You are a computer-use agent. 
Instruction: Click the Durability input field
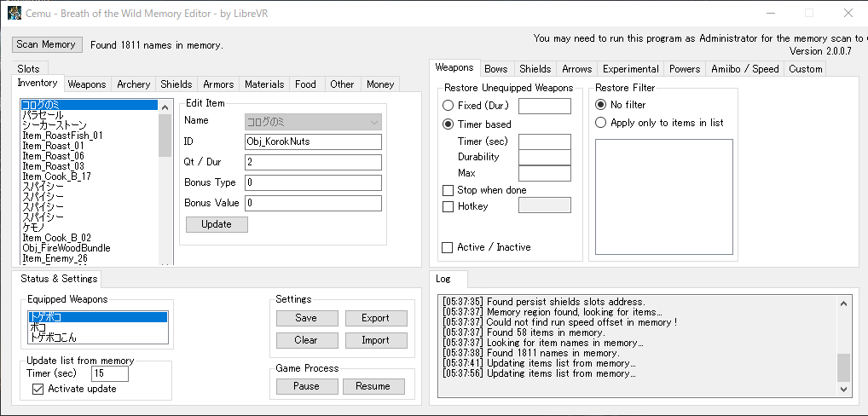[x=544, y=157]
